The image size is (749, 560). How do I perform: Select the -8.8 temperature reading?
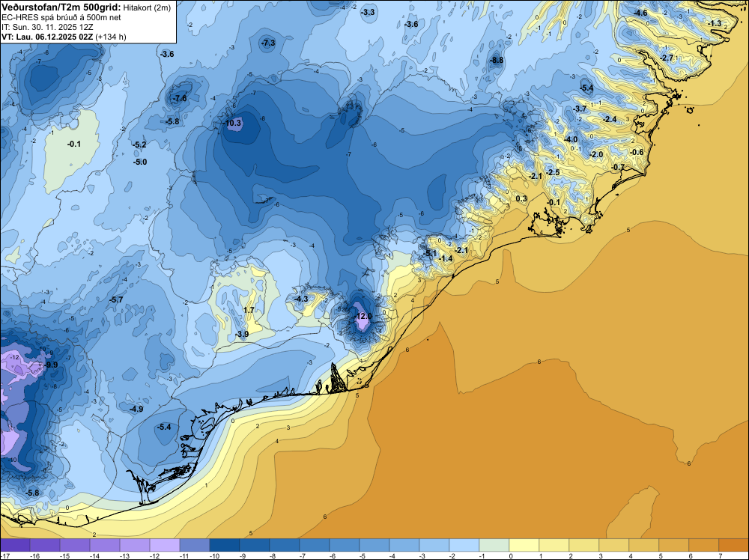tap(497, 60)
